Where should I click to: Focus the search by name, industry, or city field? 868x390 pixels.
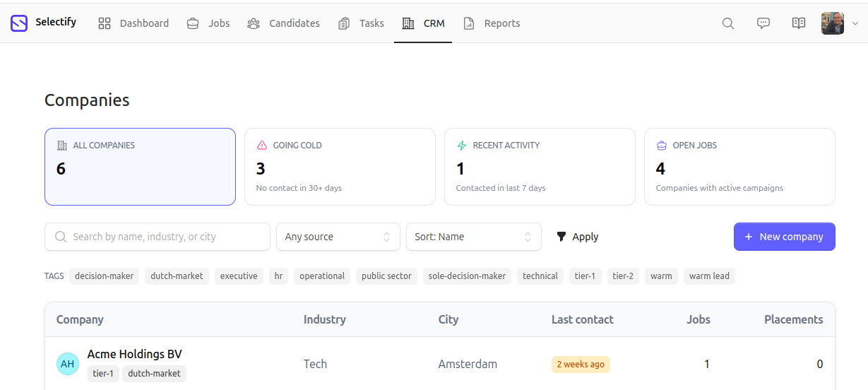pyautogui.click(x=157, y=237)
